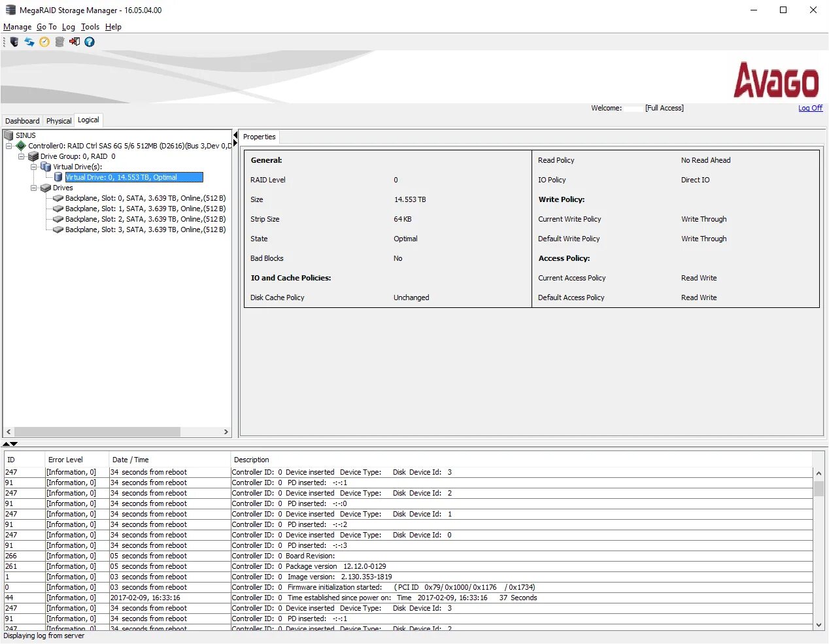
Task: Select the Logical tab
Action: tap(88, 120)
